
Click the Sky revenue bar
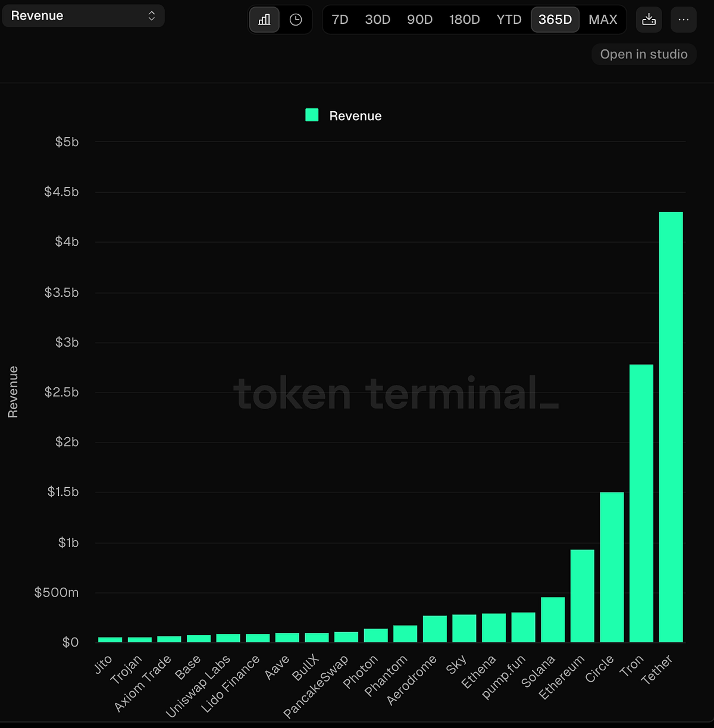[464, 629]
